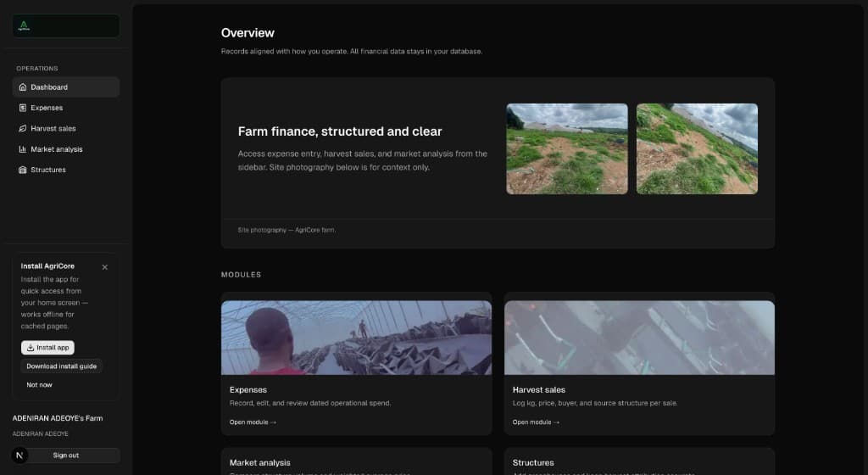
Task: Click the Overview page heading
Action: click(x=248, y=33)
